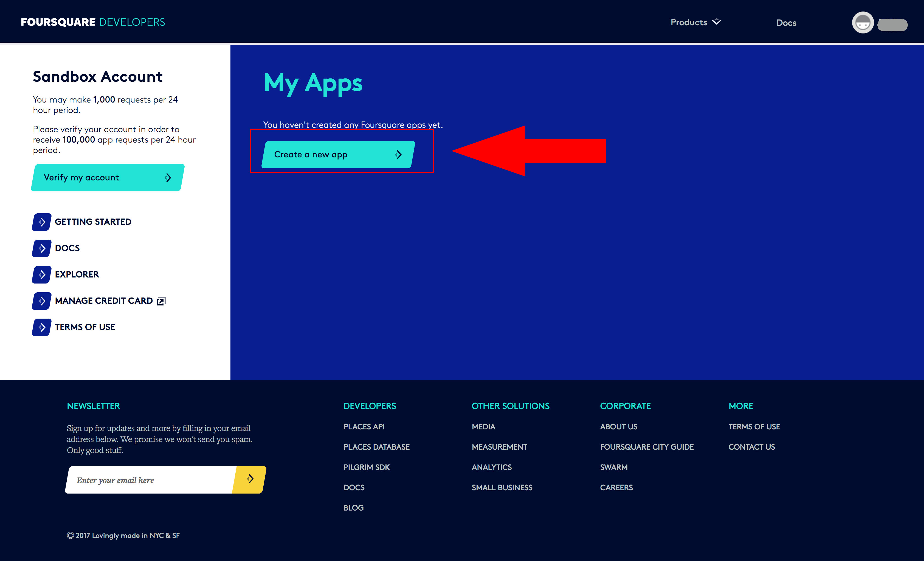Click the 2017 Lovingly made copyright text

pyautogui.click(x=123, y=535)
